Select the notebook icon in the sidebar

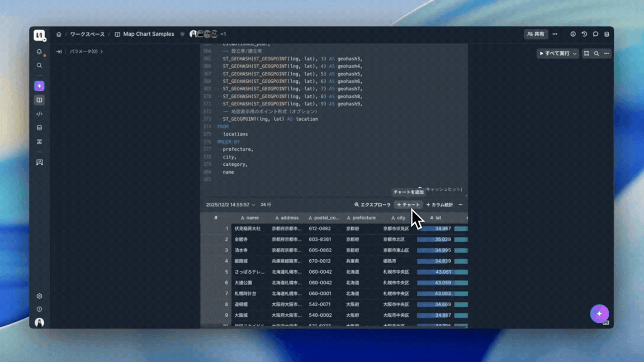(39, 99)
